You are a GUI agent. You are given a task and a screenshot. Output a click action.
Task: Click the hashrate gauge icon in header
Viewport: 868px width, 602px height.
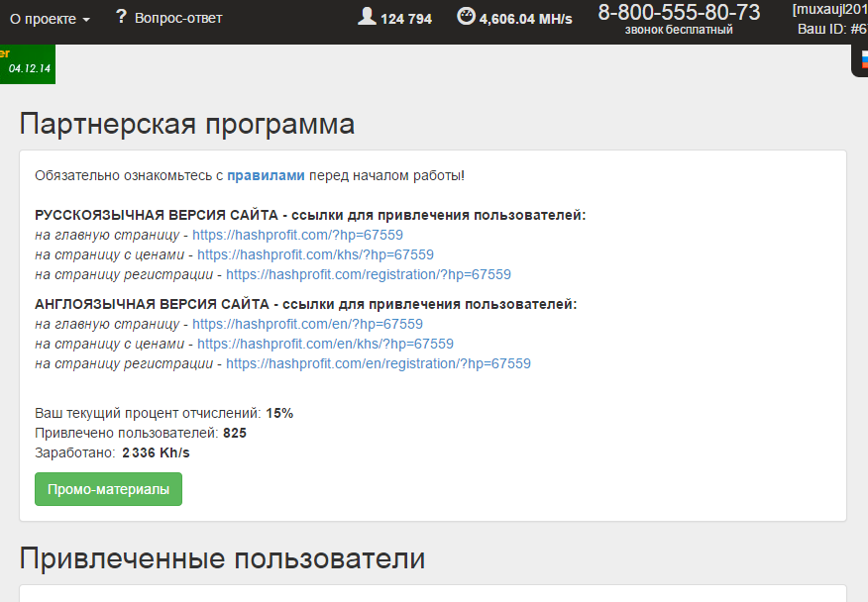coord(466,17)
